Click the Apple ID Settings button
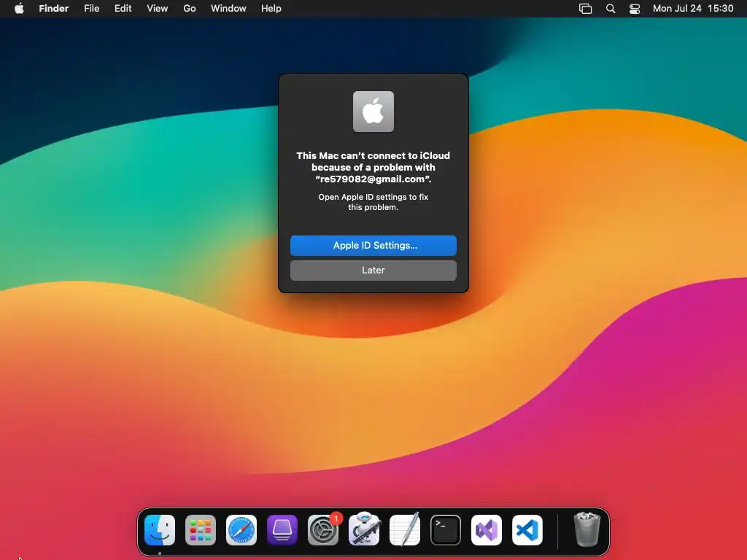The width and height of the screenshot is (747, 560). (373, 245)
